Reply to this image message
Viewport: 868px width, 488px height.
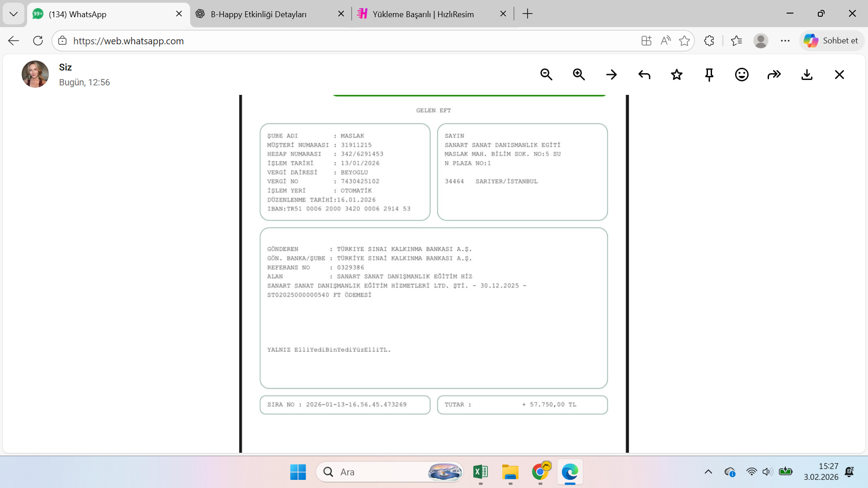(x=644, y=75)
